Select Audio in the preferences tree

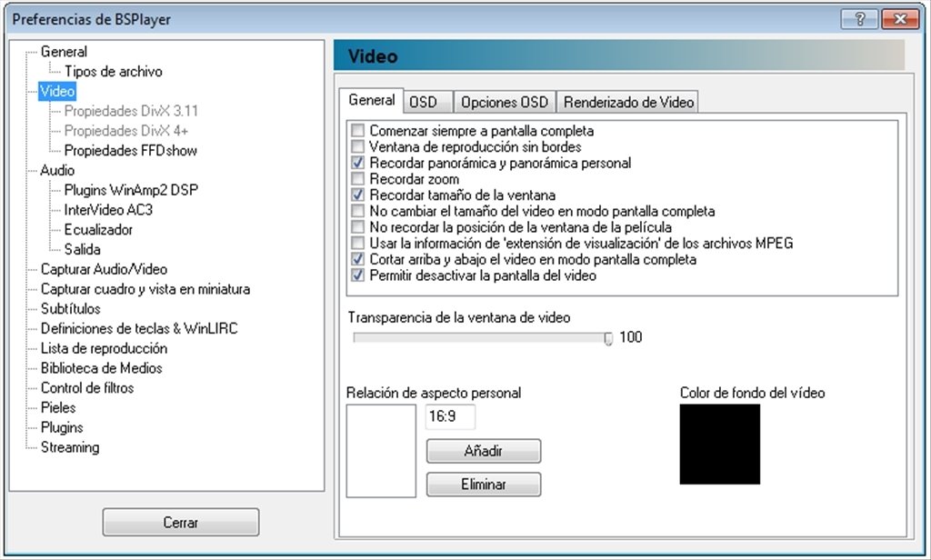[x=57, y=170]
